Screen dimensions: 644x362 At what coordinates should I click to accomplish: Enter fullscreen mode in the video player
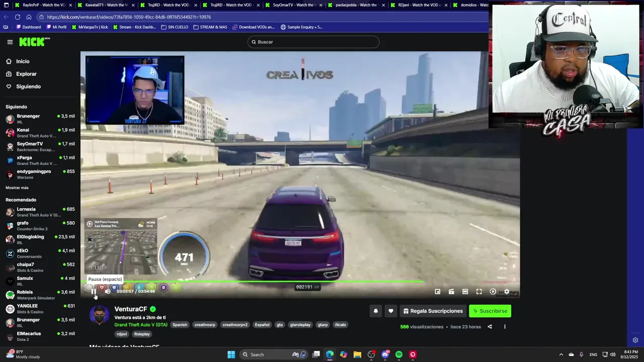click(479, 292)
